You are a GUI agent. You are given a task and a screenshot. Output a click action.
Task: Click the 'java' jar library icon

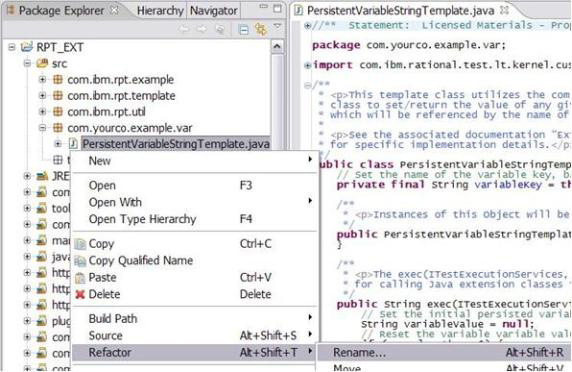click(42, 257)
